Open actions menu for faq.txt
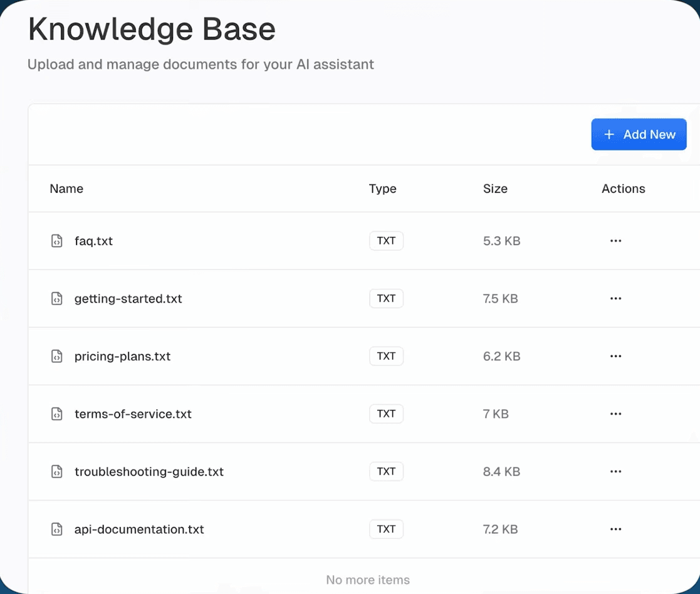The image size is (700, 594). (615, 241)
